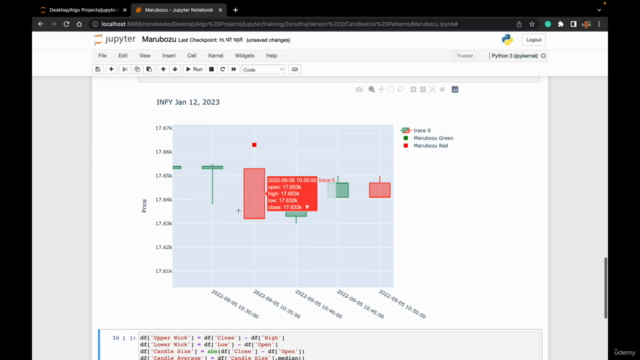Go back in browser history
The image size is (640, 360).
[40, 24]
